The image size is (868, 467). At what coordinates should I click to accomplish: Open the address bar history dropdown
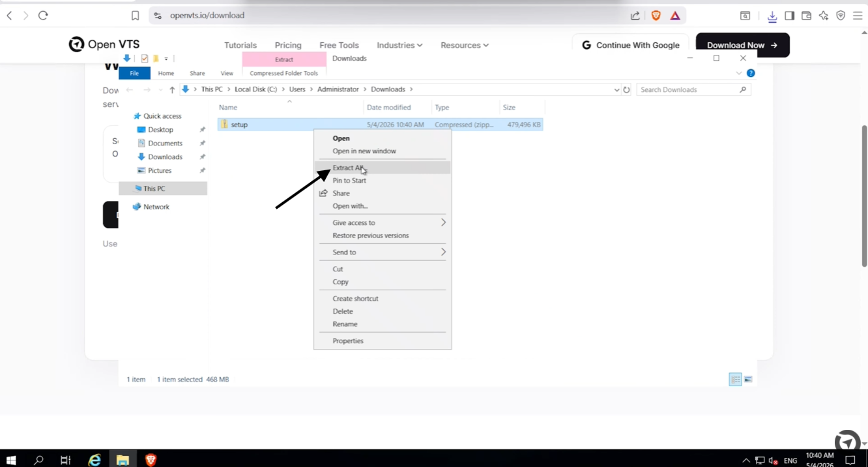(616, 90)
